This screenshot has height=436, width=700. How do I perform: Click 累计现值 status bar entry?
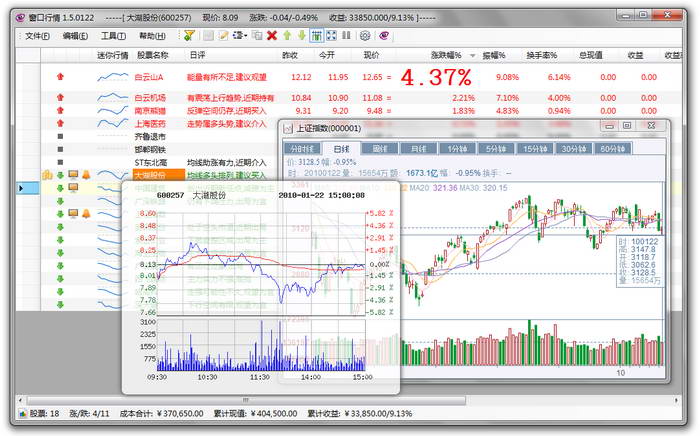[x=255, y=414]
